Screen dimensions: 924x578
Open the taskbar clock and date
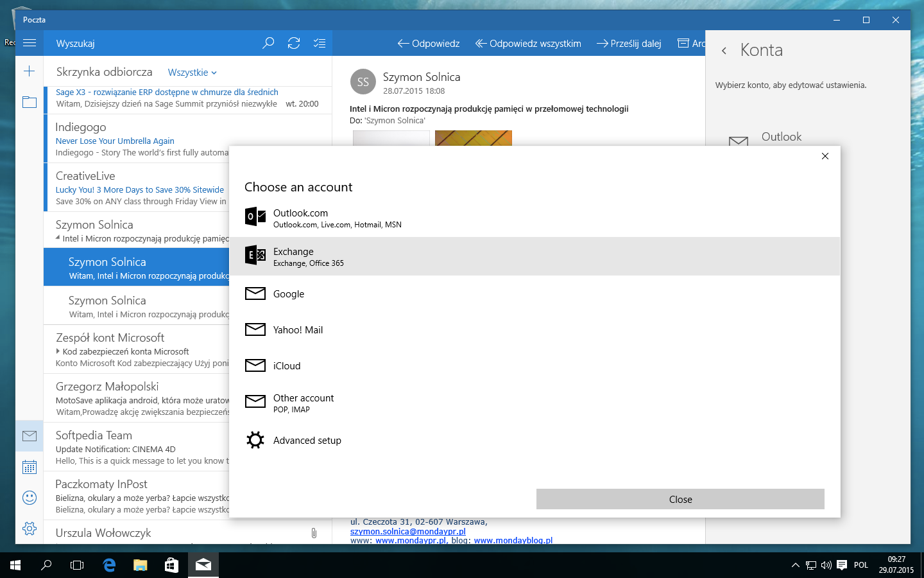tap(896, 565)
